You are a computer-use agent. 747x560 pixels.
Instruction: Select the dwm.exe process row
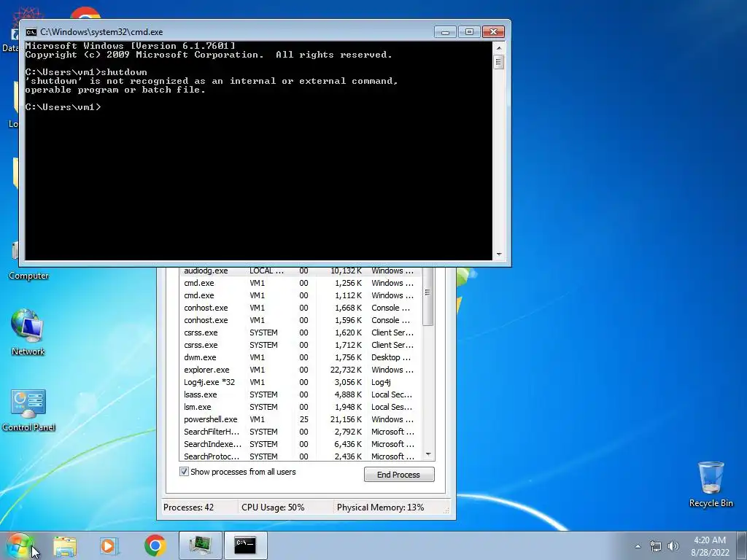pyautogui.click(x=300, y=357)
